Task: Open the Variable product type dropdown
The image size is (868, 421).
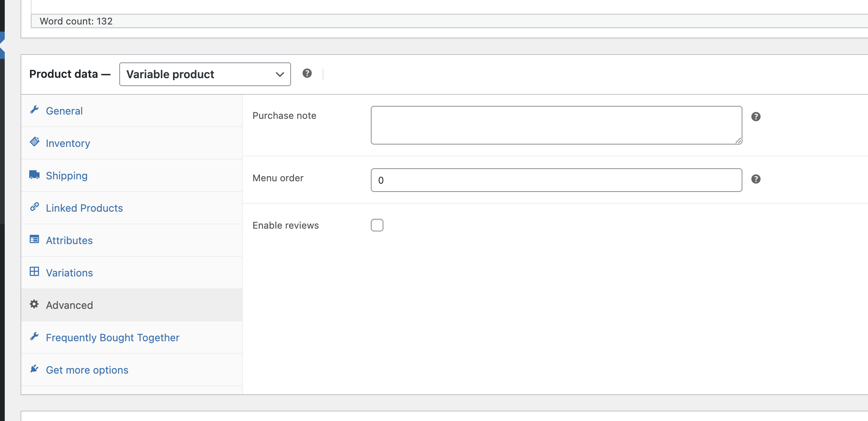Action: tap(205, 74)
